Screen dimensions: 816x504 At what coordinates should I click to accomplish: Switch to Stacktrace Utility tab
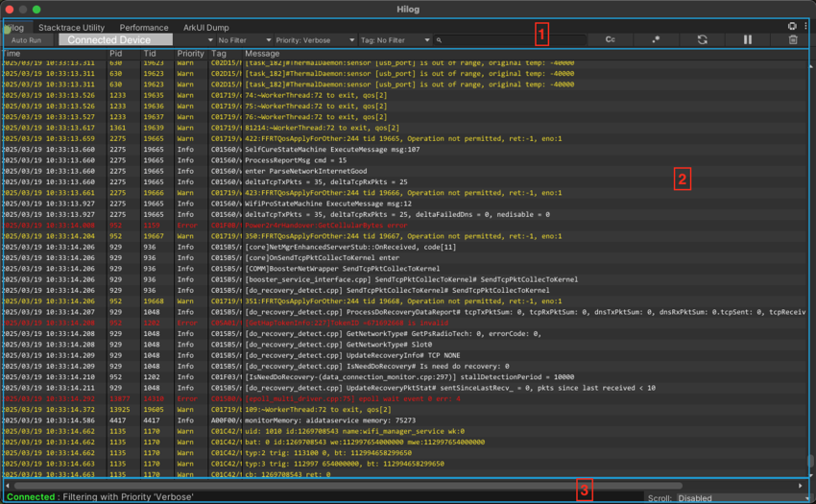click(71, 28)
